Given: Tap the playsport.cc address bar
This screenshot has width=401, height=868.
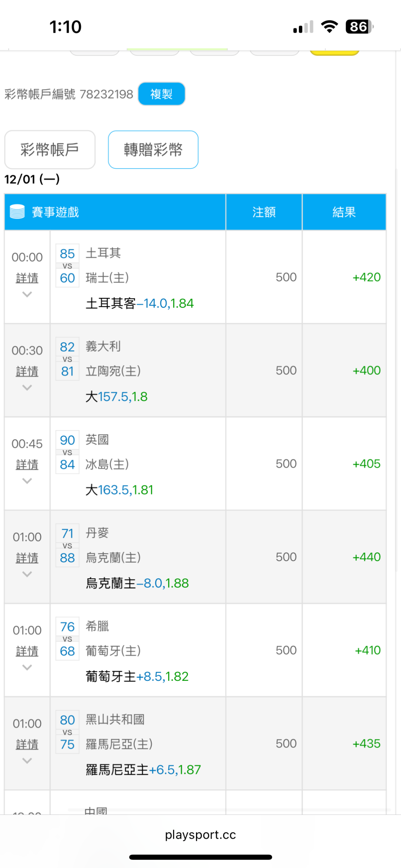Looking at the screenshot, I should [x=200, y=835].
